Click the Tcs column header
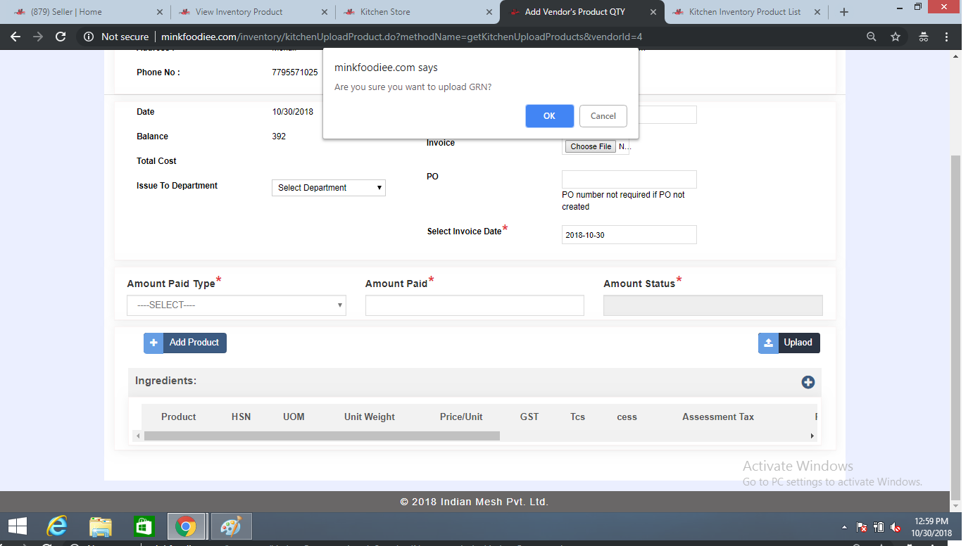The image size is (980, 546). [577, 417]
